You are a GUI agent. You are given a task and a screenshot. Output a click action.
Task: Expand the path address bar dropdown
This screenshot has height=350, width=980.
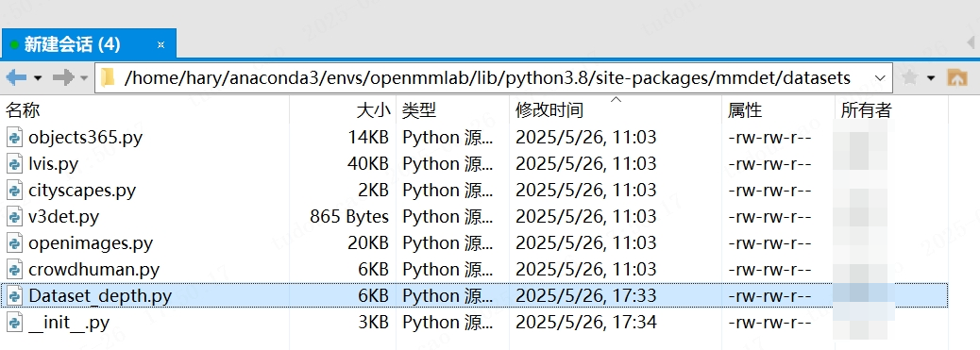tap(880, 78)
